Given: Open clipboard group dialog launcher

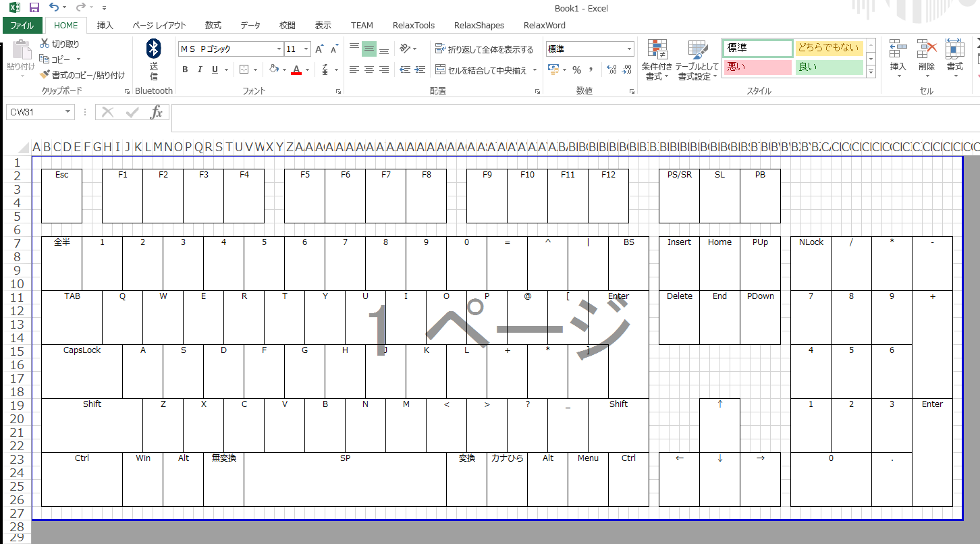Looking at the screenshot, I should 127,91.
